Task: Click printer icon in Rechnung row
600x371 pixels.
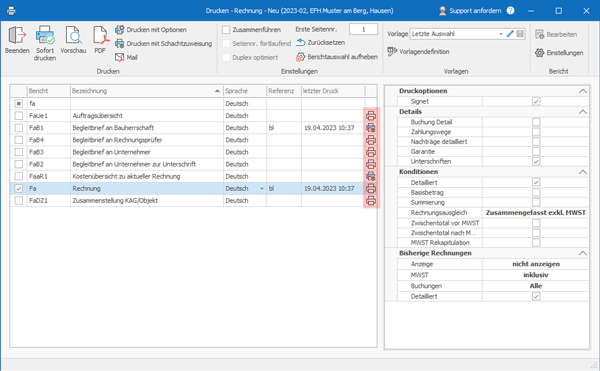Action: [x=371, y=189]
